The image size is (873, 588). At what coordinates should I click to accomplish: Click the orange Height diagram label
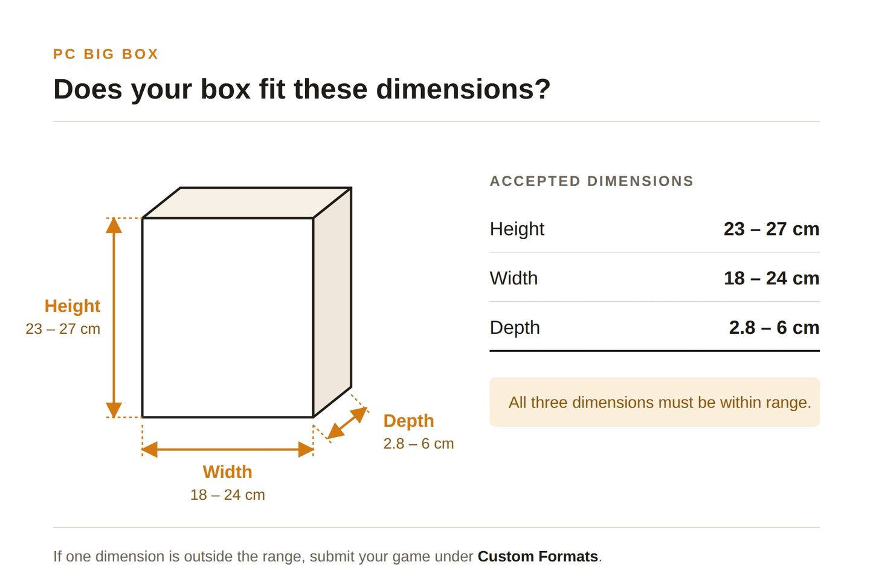click(x=72, y=306)
